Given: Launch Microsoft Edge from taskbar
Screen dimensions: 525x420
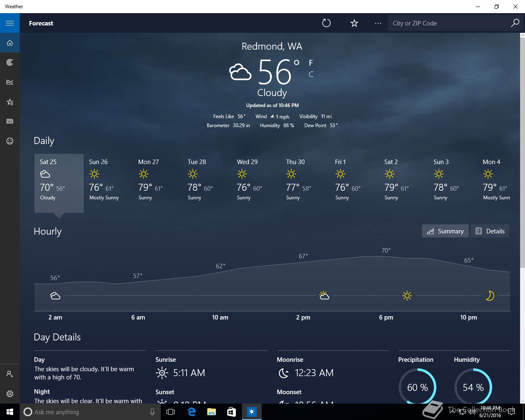Looking at the screenshot, I should tap(191, 412).
